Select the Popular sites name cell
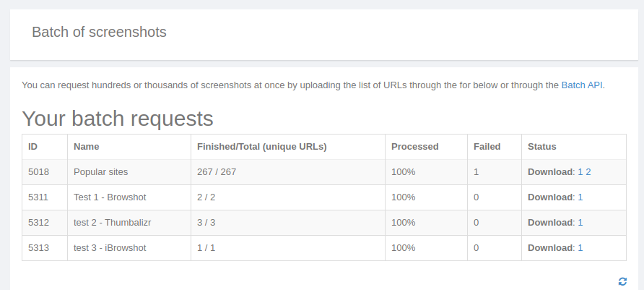Screen dimensions: 644x290 click(100, 172)
